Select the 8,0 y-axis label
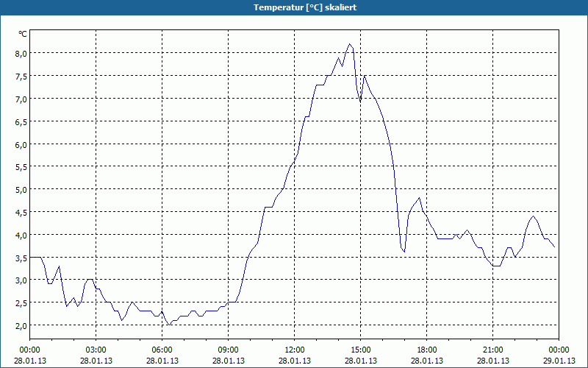The width and height of the screenshot is (588, 368). pos(21,53)
